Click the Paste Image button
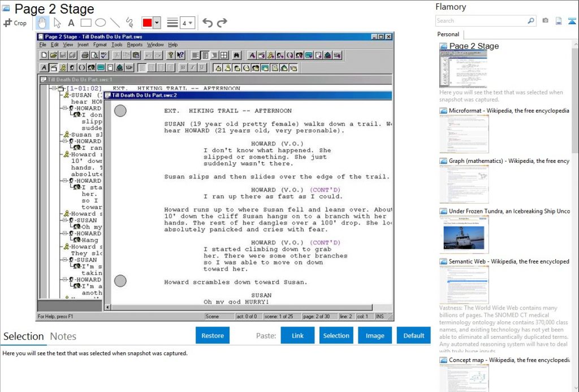 pyautogui.click(x=375, y=335)
